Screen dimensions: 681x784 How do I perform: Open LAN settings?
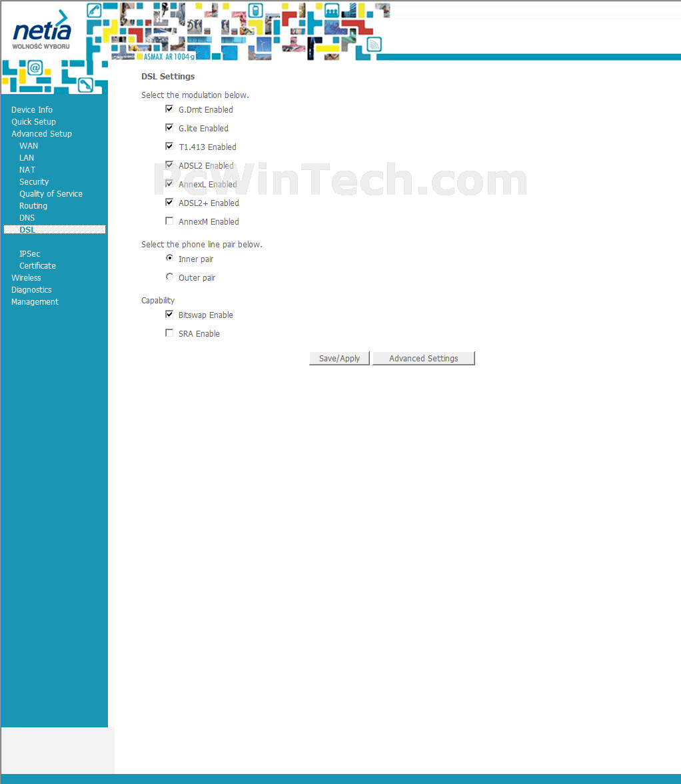27,157
